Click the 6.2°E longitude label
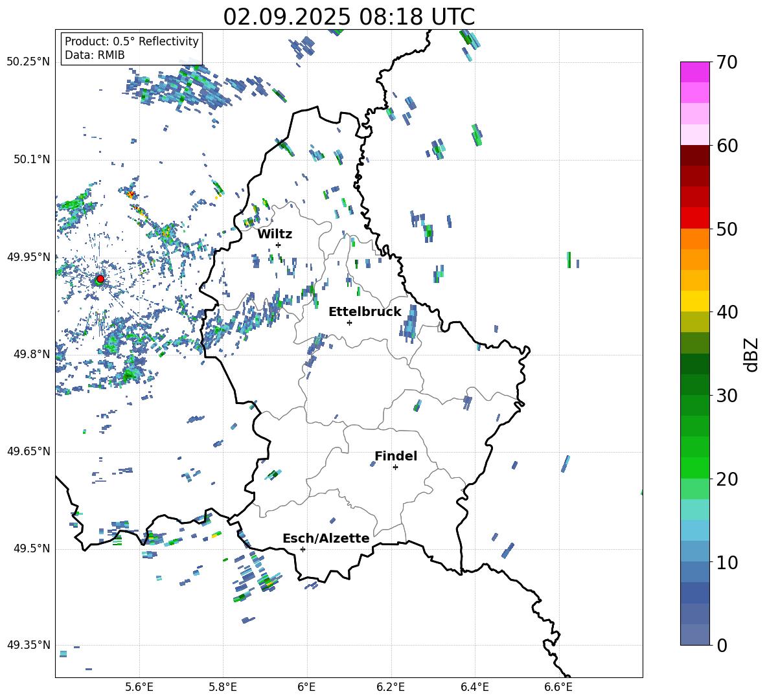 [391, 687]
